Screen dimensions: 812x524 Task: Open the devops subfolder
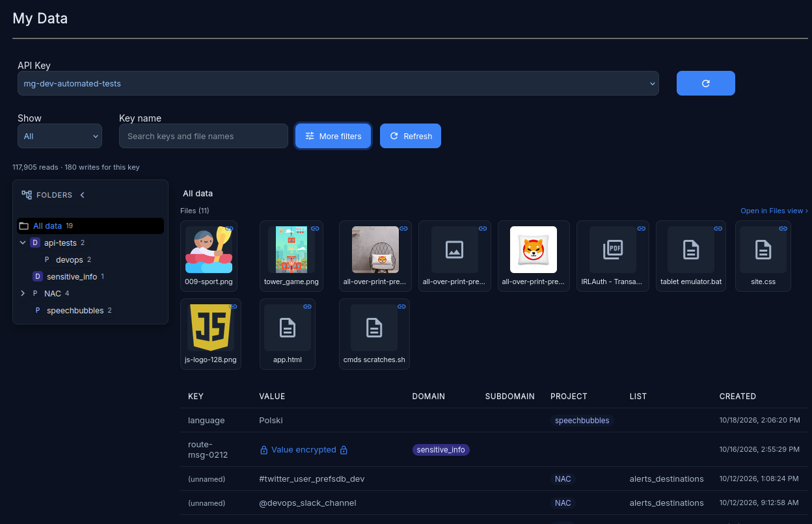[x=70, y=260]
